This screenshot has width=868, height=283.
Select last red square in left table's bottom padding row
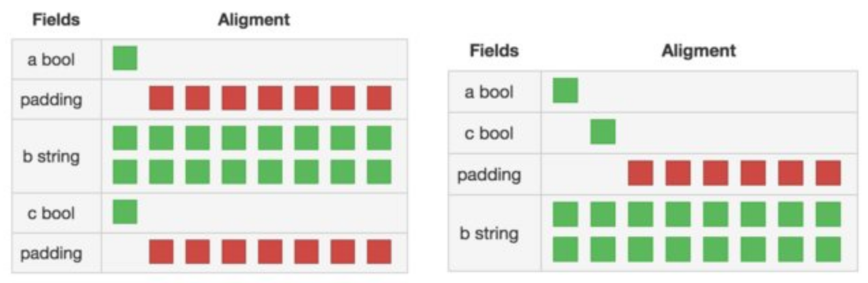[x=379, y=252]
